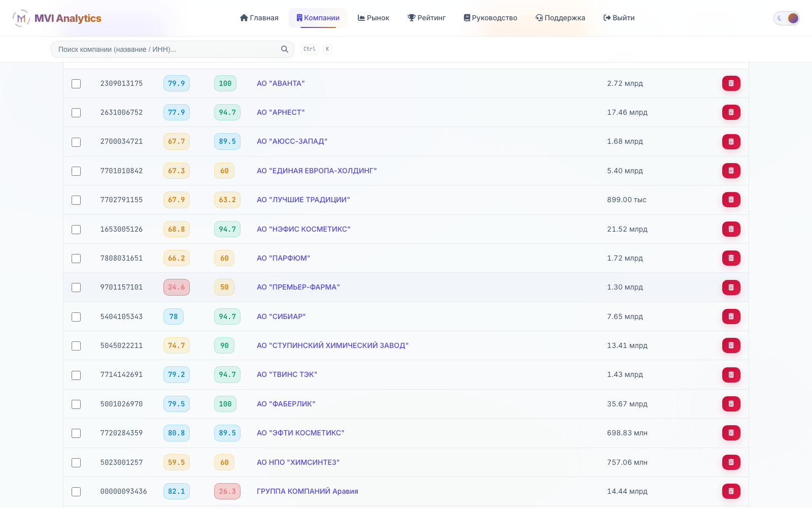Remove АО "НЭФИС КОСМЕТИКС" with trash icon
This screenshot has width=812, height=508.
731,229
